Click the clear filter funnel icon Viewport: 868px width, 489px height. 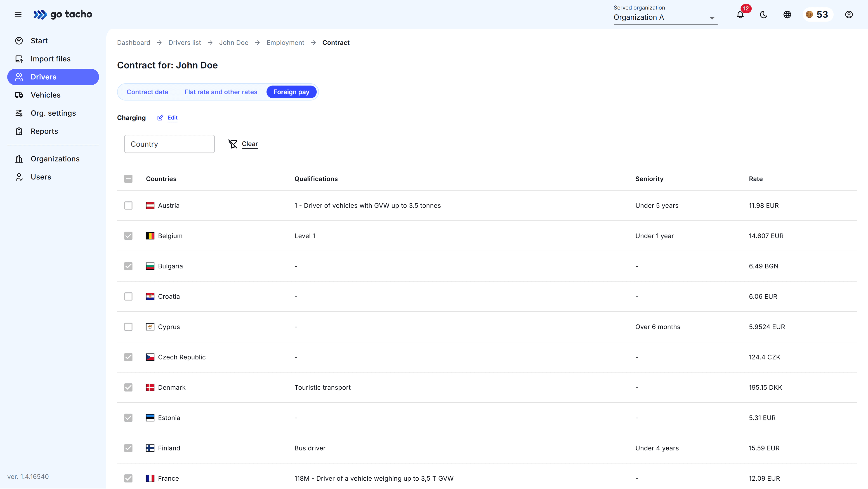tap(233, 144)
